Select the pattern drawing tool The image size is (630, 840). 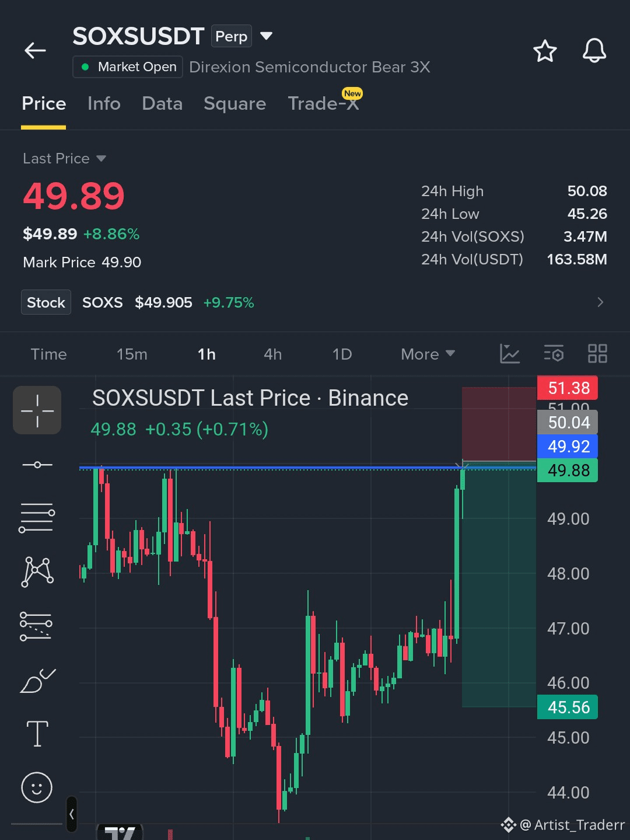coord(37,571)
